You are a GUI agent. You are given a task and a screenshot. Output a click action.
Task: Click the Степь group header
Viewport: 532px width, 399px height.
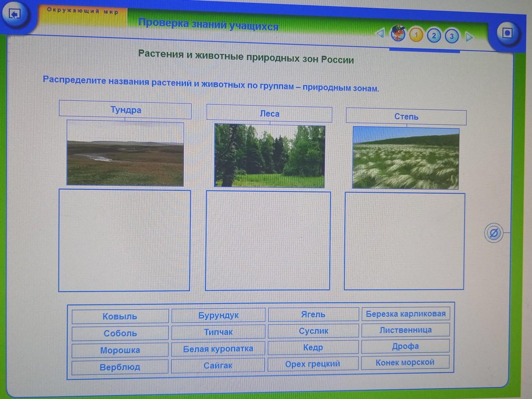406,116
